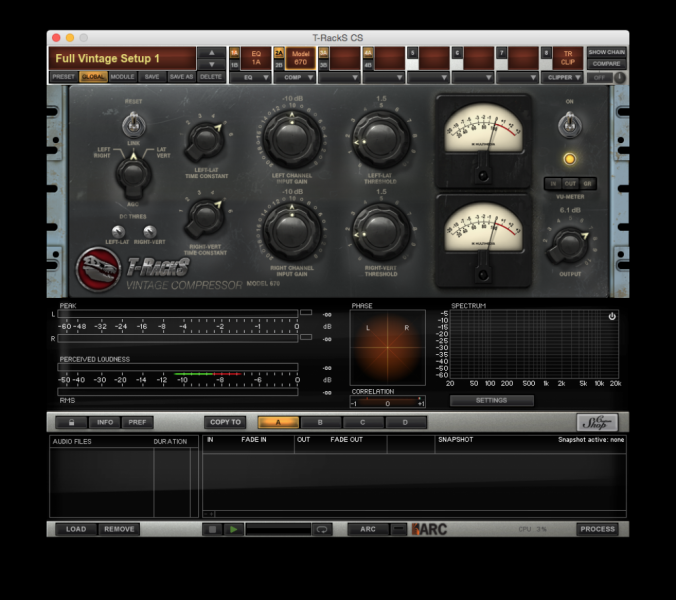The height and width of the screenshot is (600, 676).
Task: Click chain slot number 5
Action: 413,53
